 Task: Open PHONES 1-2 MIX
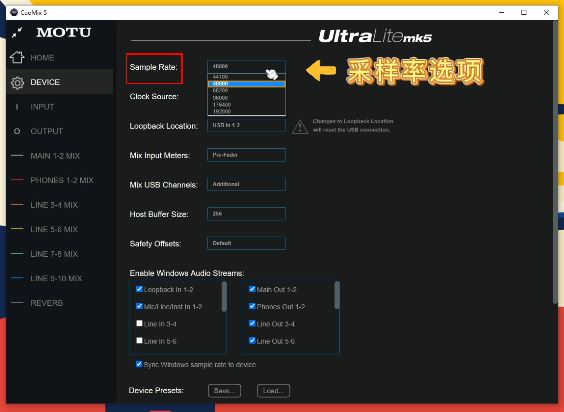click(62, 180)
